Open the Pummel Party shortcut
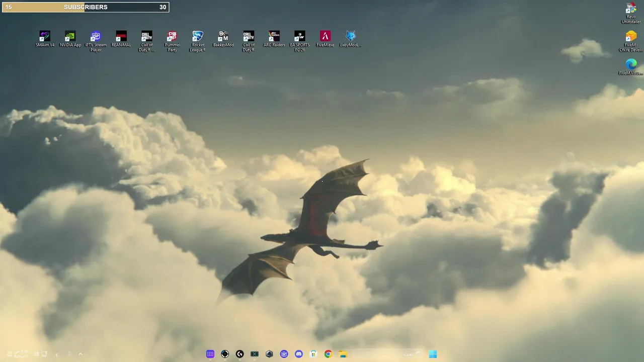 [172, 41]
